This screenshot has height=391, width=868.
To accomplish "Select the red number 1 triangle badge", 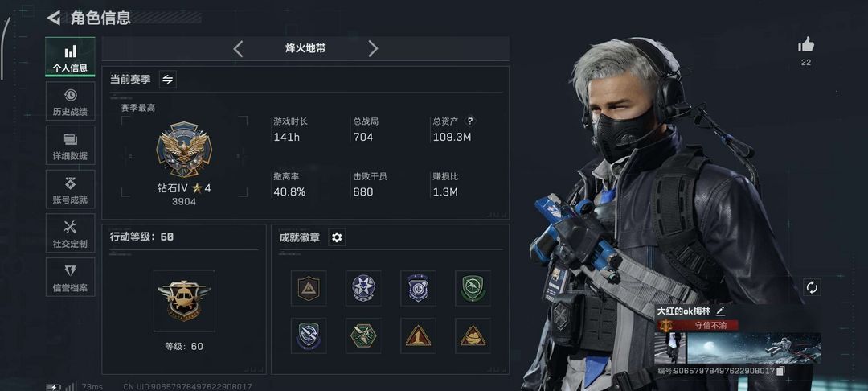I will click(418, 335).
